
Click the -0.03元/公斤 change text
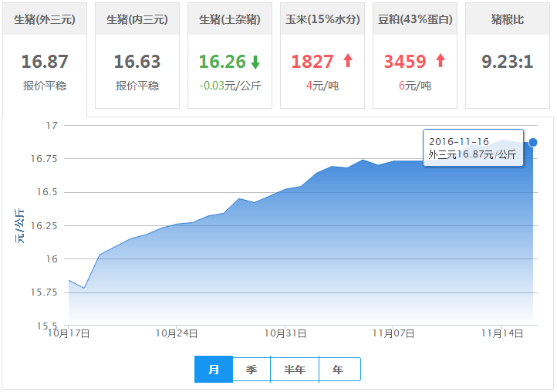[230, 86]
